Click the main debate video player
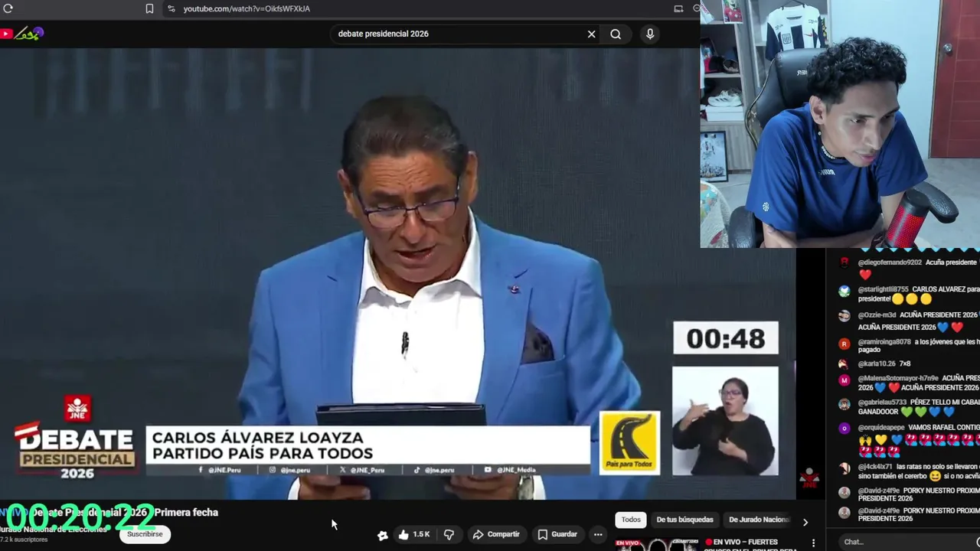The width and height of the screenshot is (980, 551). tap(398, 274)
